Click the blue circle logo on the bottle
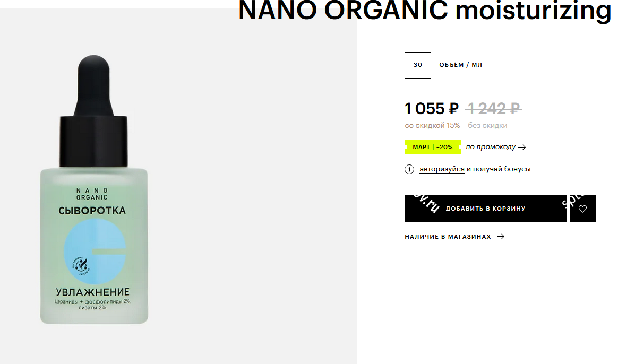Screen dimensions: 635x364 [x=95, y=252]
